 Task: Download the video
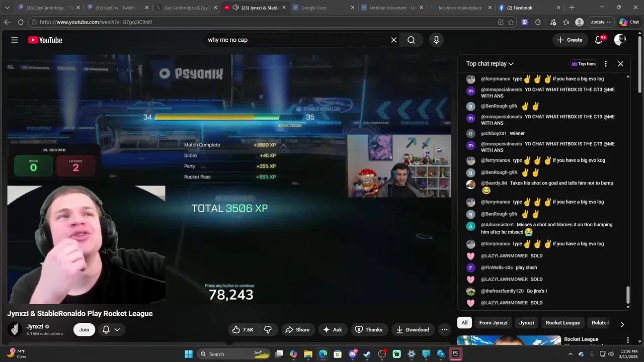coord(413,330)
